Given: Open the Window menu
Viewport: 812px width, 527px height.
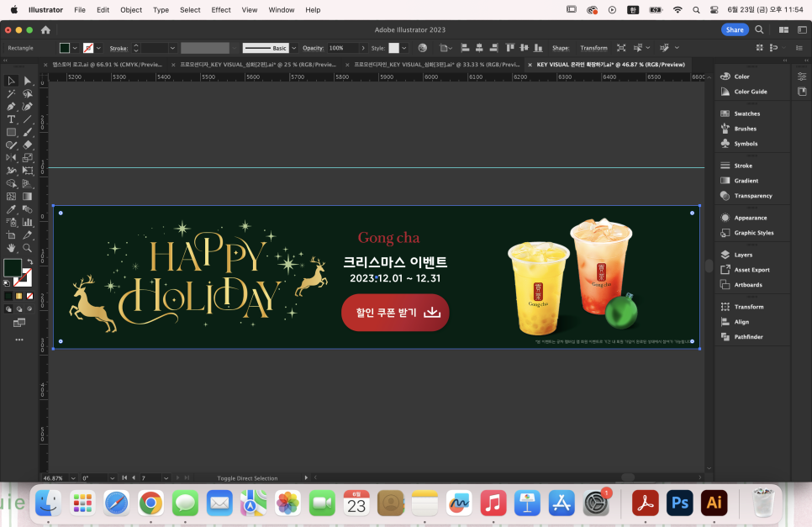Looking at the screenshot, I should [282, 10].
